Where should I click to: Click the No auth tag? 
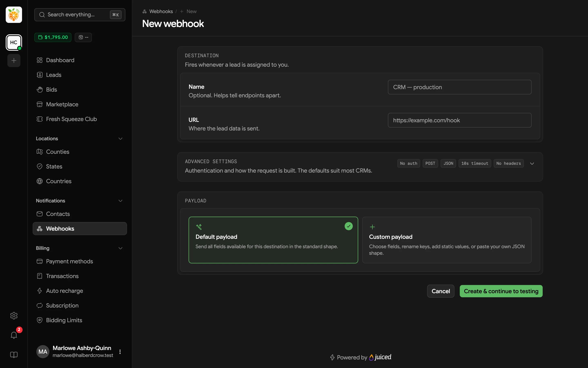point(409,163)
